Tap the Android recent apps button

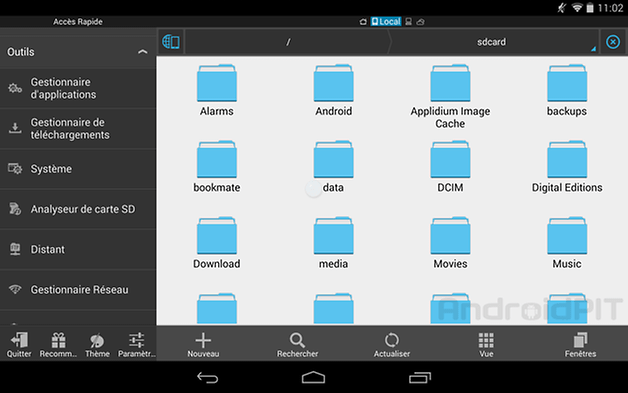(420, 377)
